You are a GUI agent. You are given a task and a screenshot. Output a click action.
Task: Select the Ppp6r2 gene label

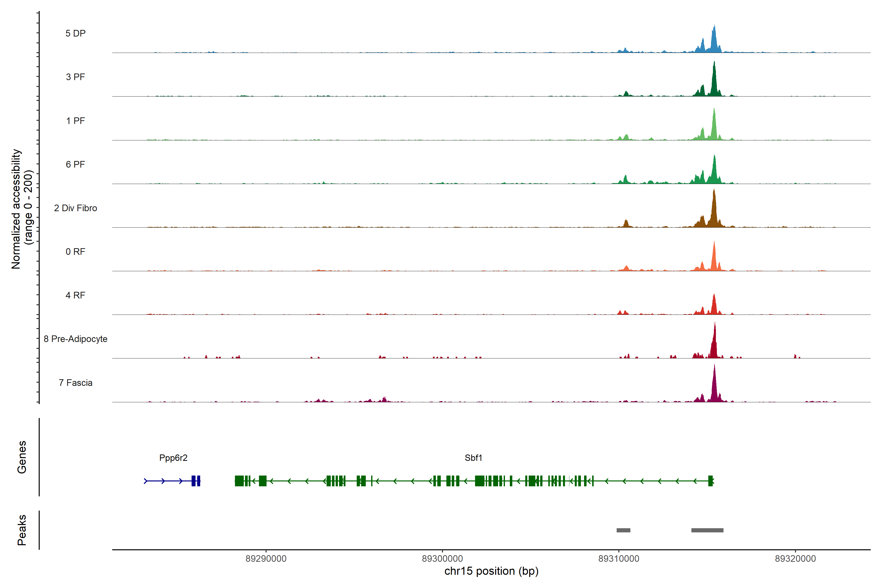[173, 458]
